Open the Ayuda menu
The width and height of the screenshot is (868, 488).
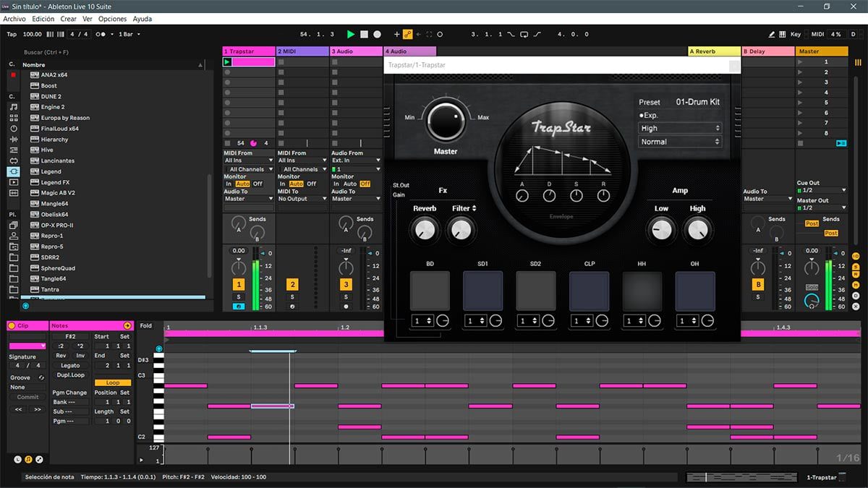coord(142,19)
